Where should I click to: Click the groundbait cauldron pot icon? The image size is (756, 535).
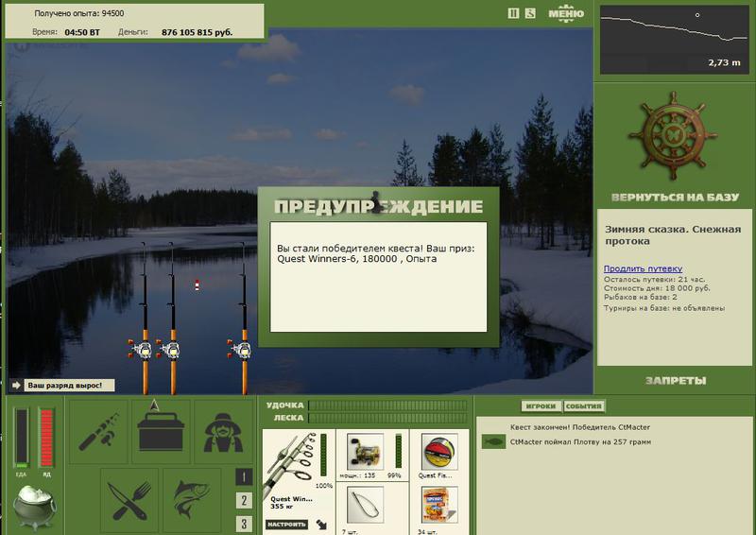coord(34,506)
